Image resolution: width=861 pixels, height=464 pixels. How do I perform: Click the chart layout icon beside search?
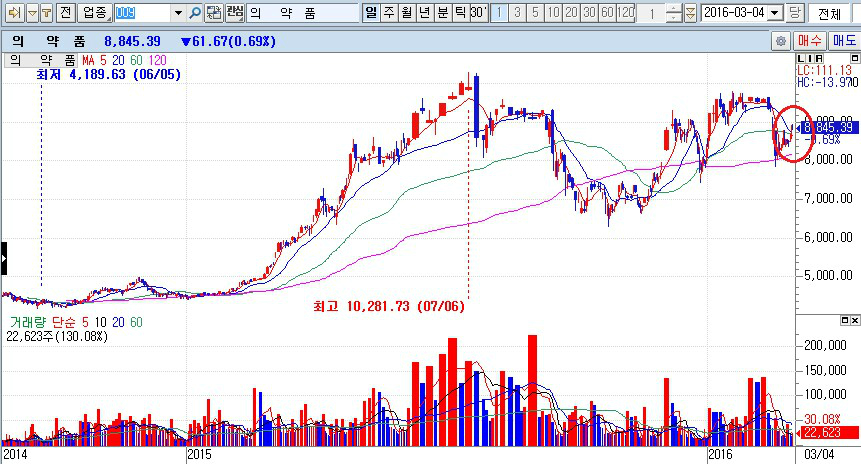[212, 13]
